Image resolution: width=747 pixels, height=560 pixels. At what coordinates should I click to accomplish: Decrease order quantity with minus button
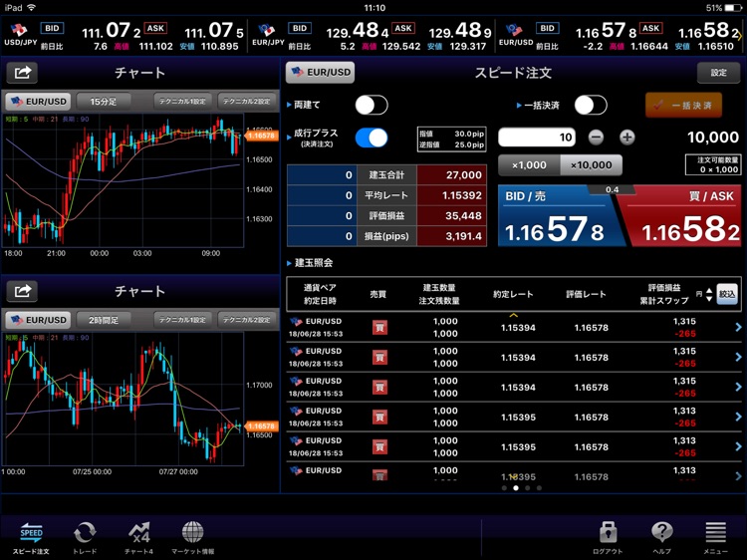tap(596, 138)
